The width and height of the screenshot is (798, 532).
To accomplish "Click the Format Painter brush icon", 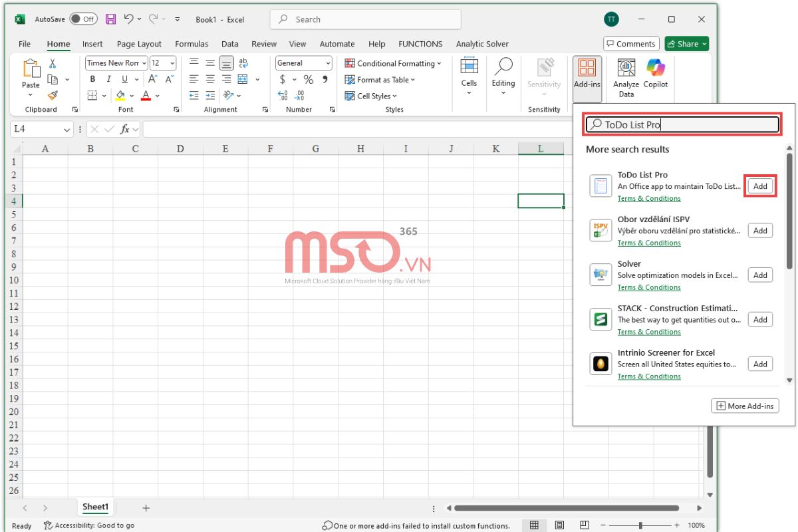I will tap(53, 96).
